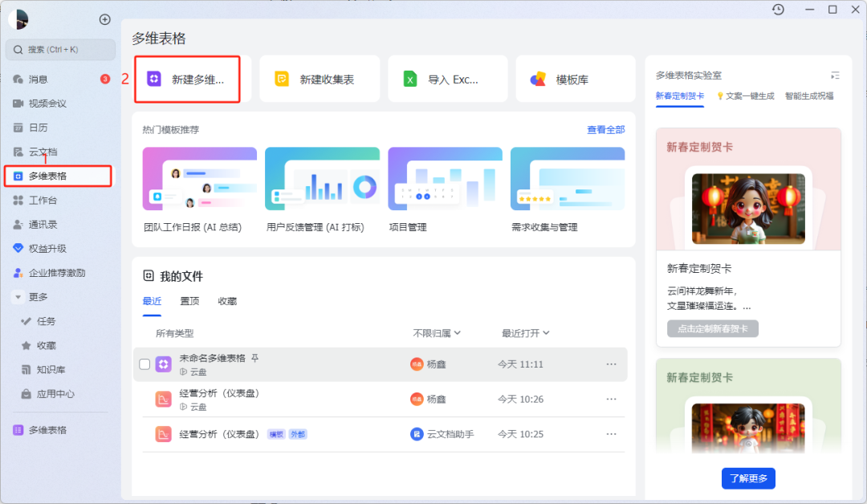Click the plus icon beside the avatar
Image resolution: width=867 pixels, height=504 pixels.
(104, 19)
